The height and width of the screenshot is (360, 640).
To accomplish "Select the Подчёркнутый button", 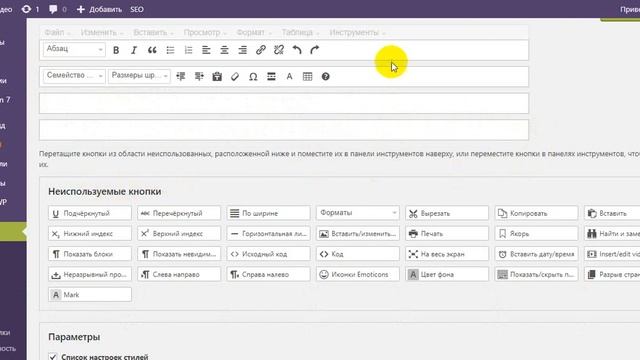I will click(90, 213).
